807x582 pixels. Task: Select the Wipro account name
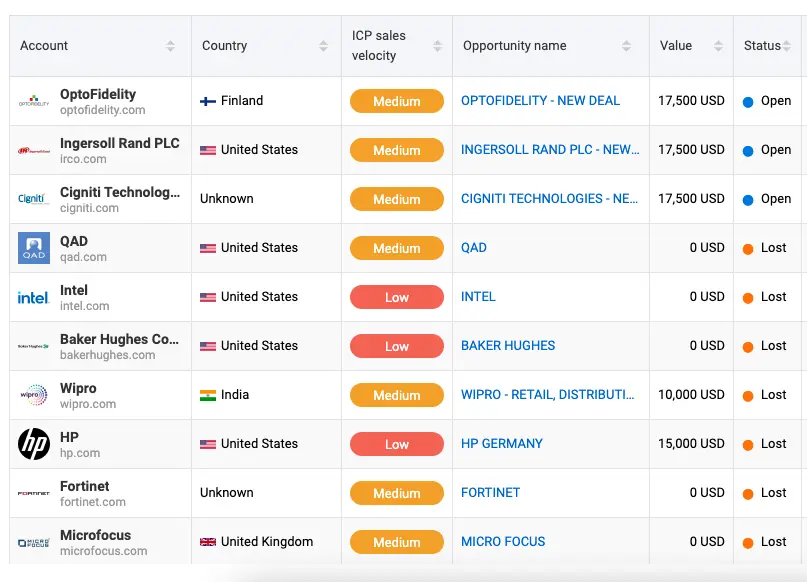pos(78,388)
